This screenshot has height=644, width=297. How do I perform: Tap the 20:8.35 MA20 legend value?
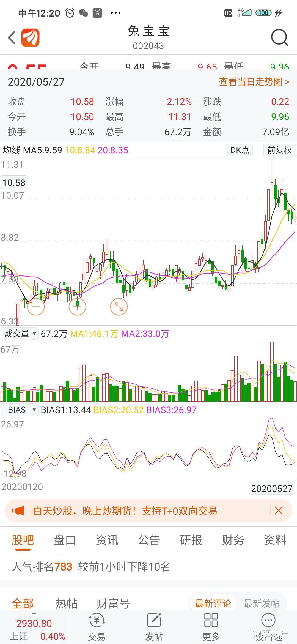click(x=113, y=150)
